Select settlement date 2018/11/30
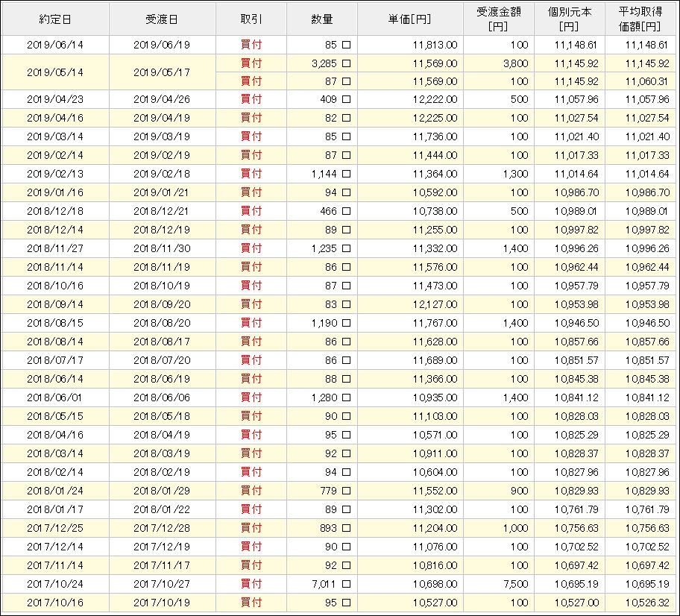The height and width of the screenshot is (616, 680). point(162,248)
